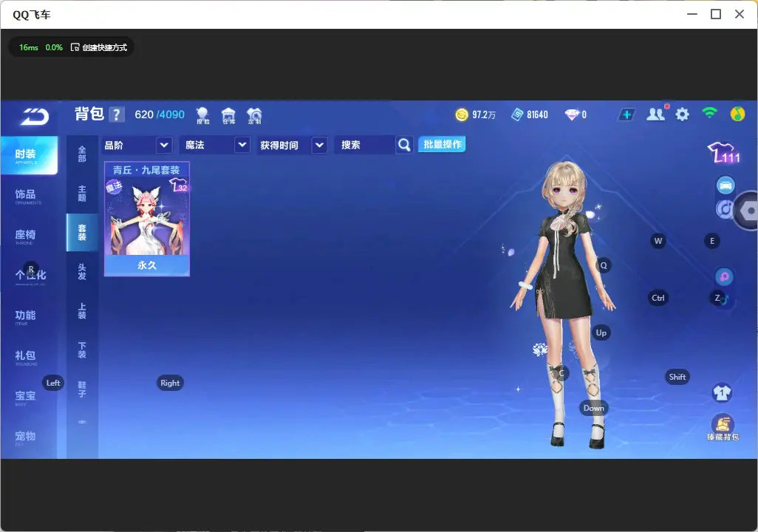Click the Shift key overlay button
The width and height of the screenshot is (758, 532).
tap(677, 378)
